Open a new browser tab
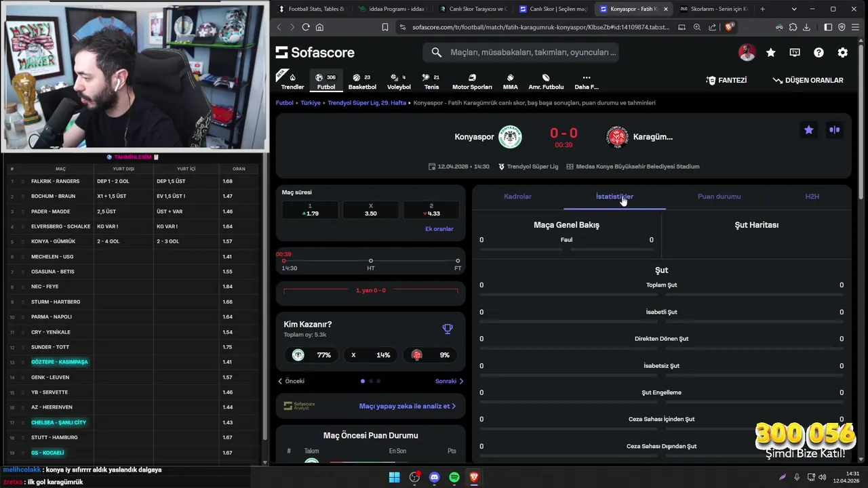 tap(762, 9)
